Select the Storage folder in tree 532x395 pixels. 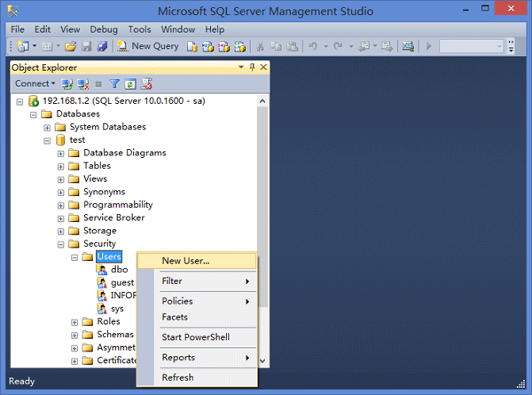tap(99, 231)
